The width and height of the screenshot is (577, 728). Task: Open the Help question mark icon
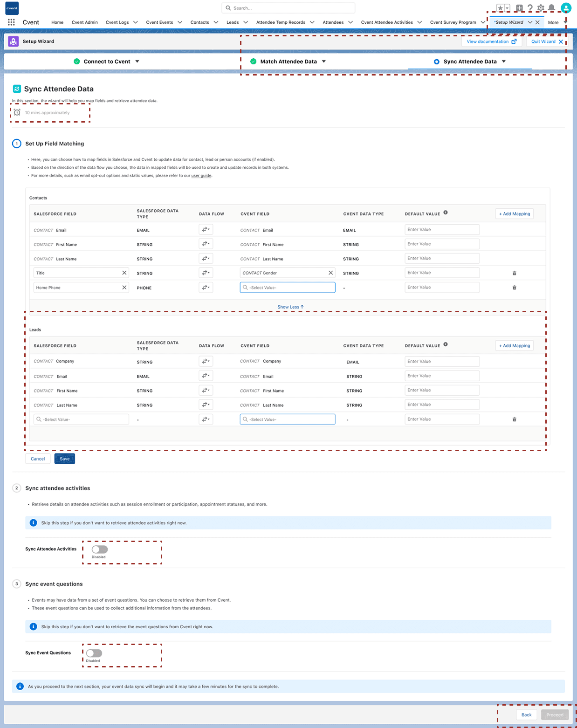pyautogui.click(x=530, y=8)
